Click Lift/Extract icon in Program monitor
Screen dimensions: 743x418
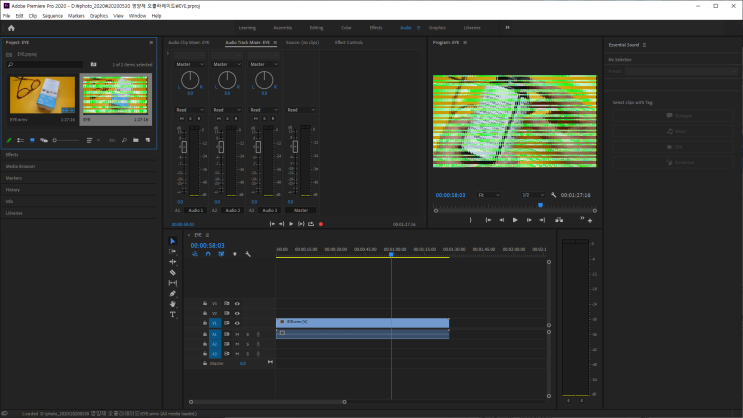point(559,220)
